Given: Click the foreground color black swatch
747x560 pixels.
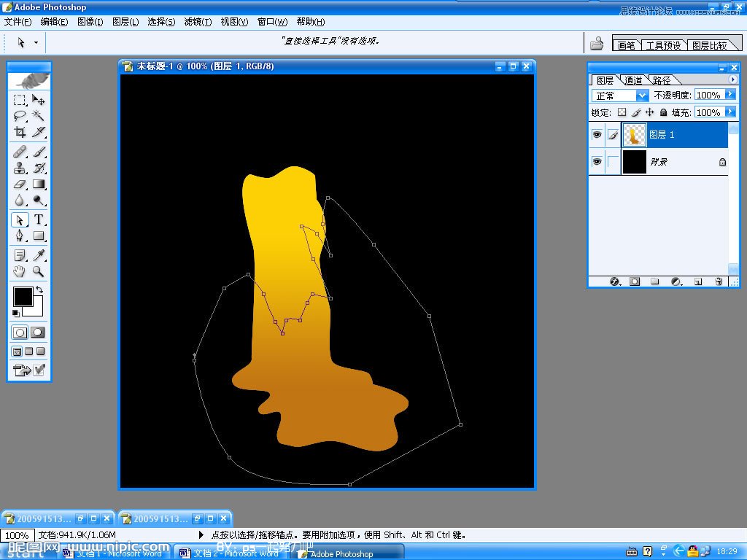Looking at the screenshot, I should point(22,296).
